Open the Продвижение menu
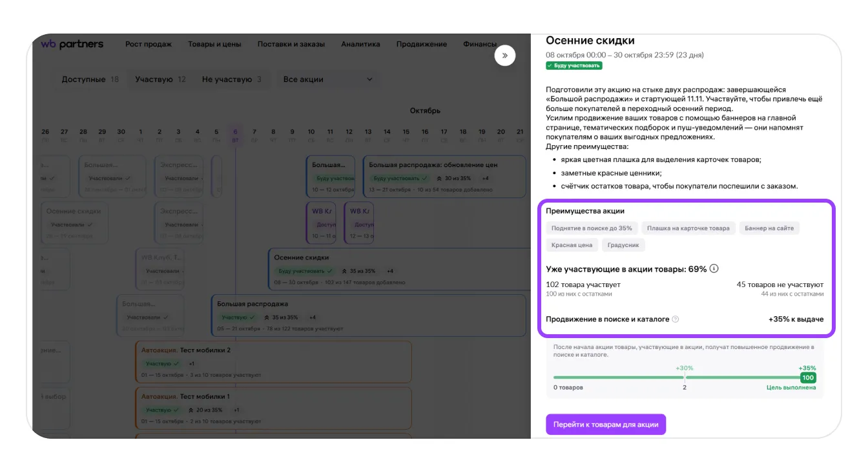868x471 pixels. 422,45
